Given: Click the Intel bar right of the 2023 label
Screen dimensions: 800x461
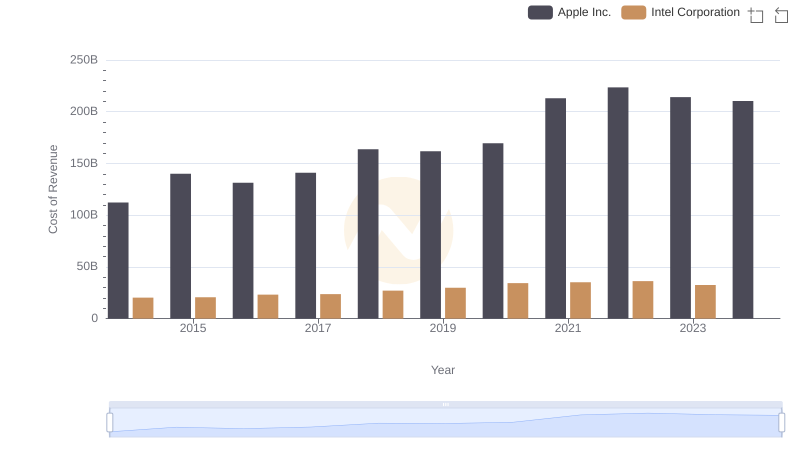Looking at the screenshot, I should pos(706,302).
